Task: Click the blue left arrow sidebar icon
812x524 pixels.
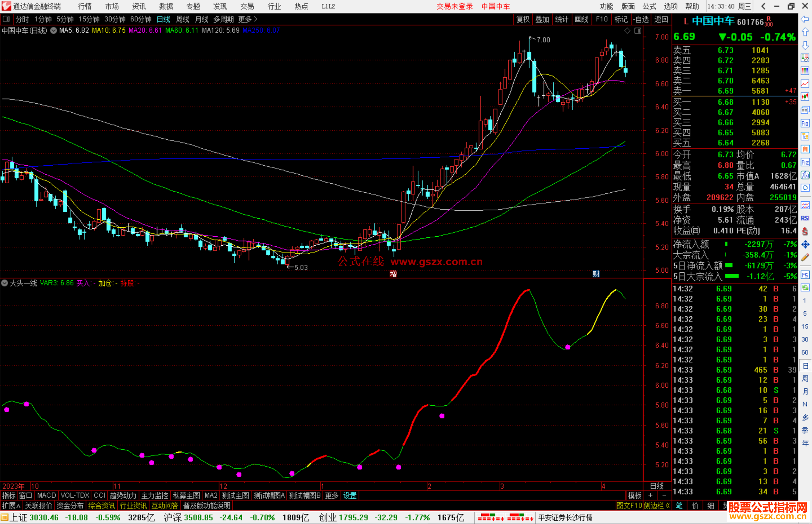Action: (x=805, y=19)
